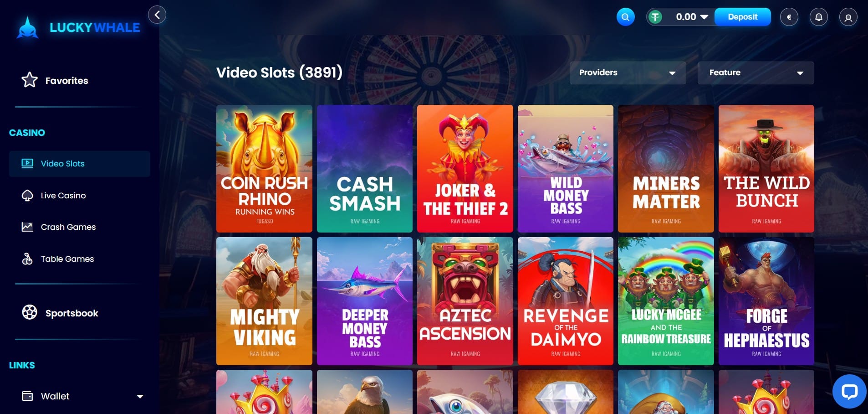The image size is (868, 414).
Task: Click the Deposit button
Action: (x=742, y=17)
